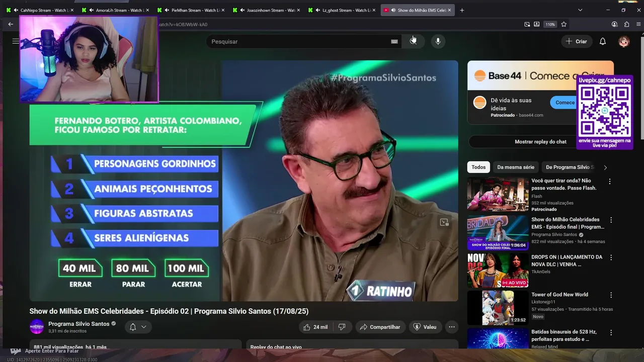Open options for Batidas binaurais video

(611, 333)
